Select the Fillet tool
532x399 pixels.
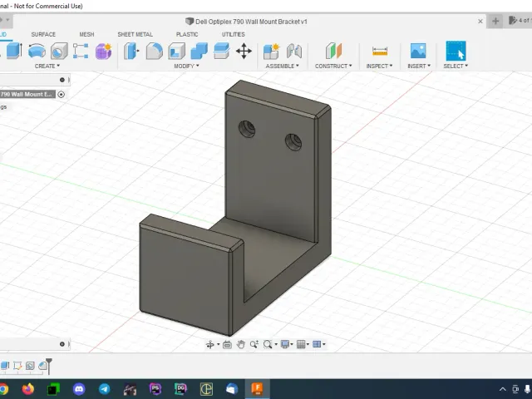pos(155,52)
